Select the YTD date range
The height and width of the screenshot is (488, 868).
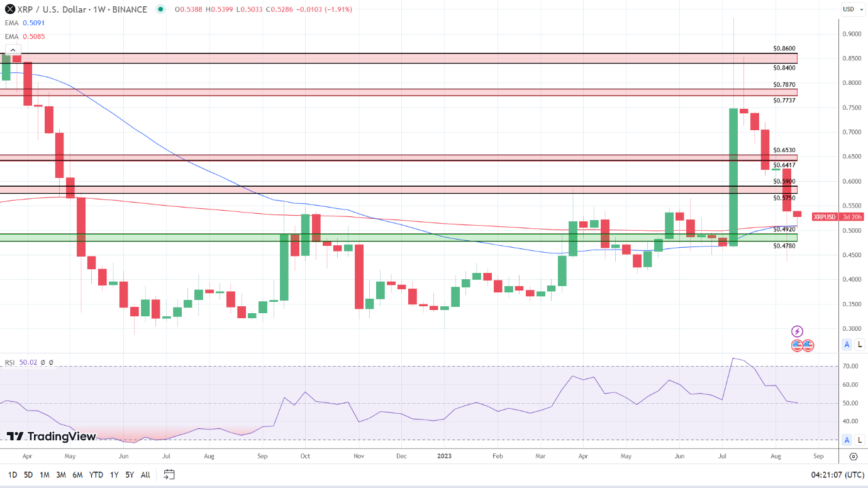(96, 475)
